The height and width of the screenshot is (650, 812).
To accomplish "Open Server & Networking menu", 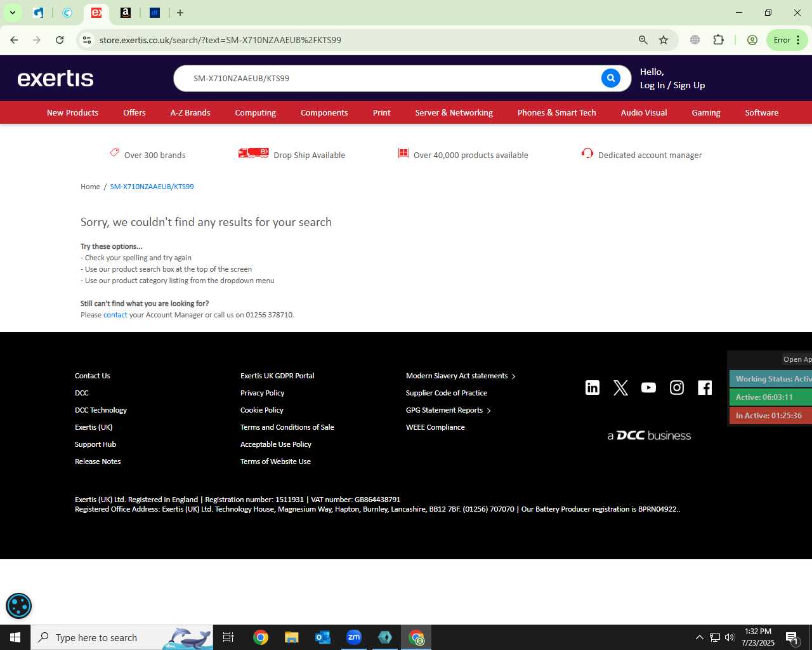I will [x=454, y=112].
